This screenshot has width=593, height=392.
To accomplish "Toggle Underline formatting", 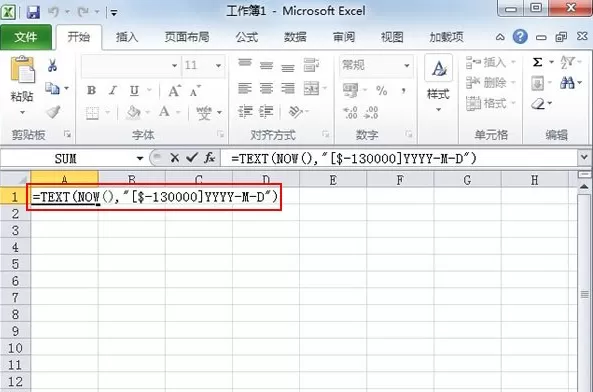I will click(x=134, y=90).
